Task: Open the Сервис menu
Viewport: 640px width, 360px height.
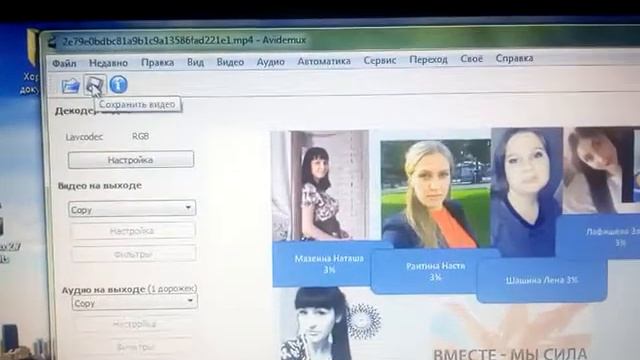Action: pyautogui.click(x=380, y=60)
